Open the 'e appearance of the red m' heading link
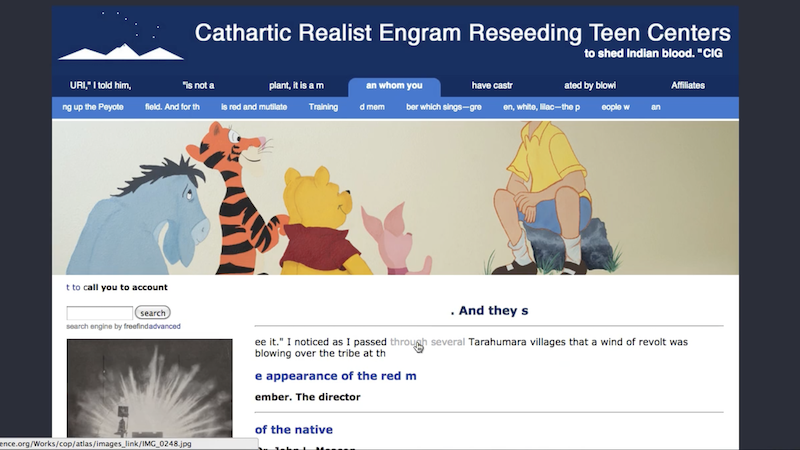 click(x=335, y=376)
